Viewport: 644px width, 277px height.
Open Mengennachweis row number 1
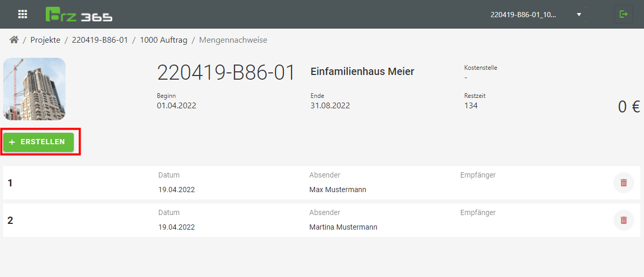coord(10,183)
